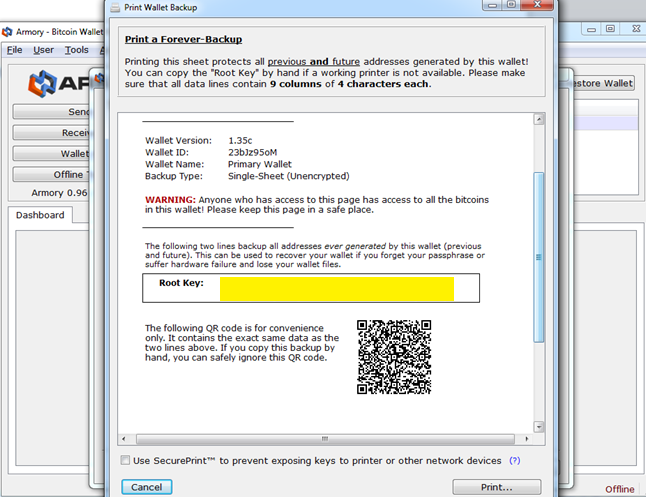646x497 pixels.
Task: Click the Primary Wallet name text
Action: tap(260, 164)
